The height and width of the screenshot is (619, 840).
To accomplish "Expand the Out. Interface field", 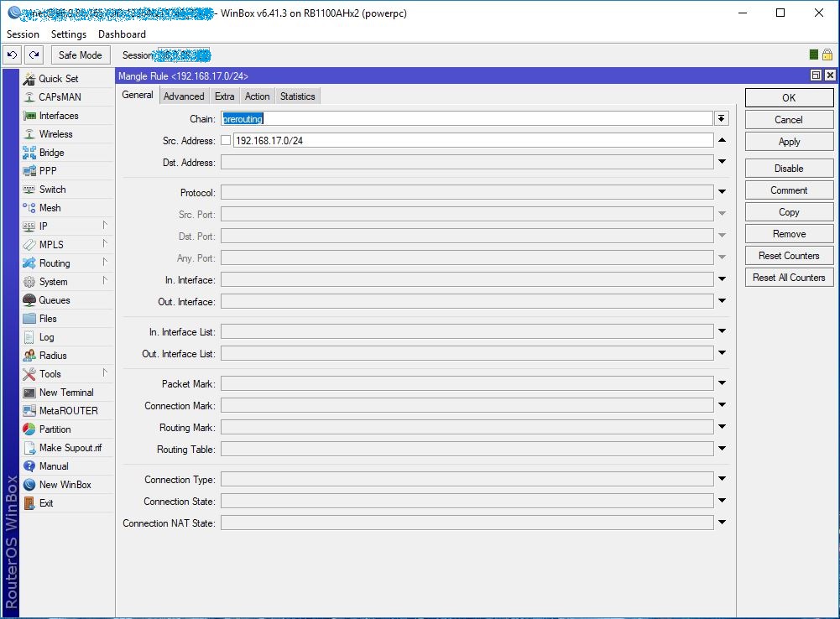I will [723, 301].
